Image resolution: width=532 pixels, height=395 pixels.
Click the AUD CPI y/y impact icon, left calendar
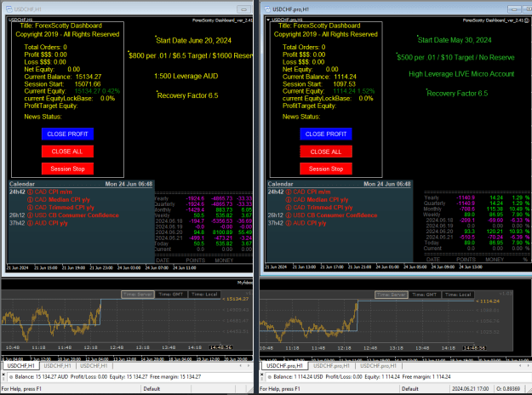[x=30, y=223]
